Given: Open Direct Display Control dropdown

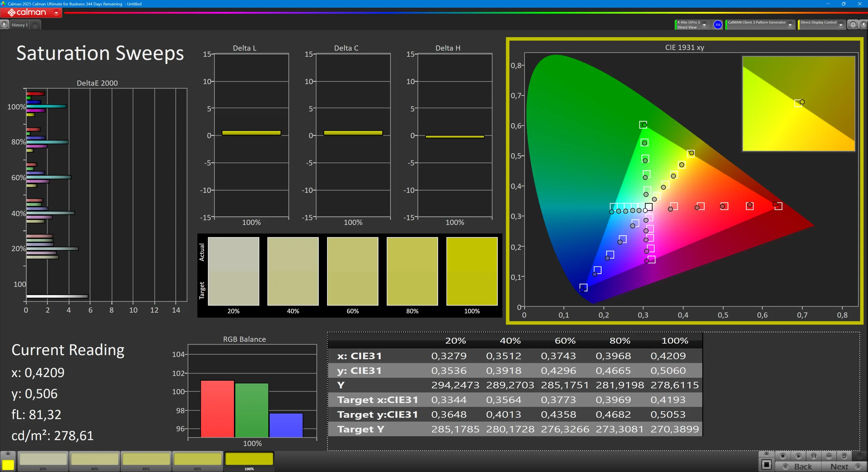Looking at the screenshot, I should point(841,25).
